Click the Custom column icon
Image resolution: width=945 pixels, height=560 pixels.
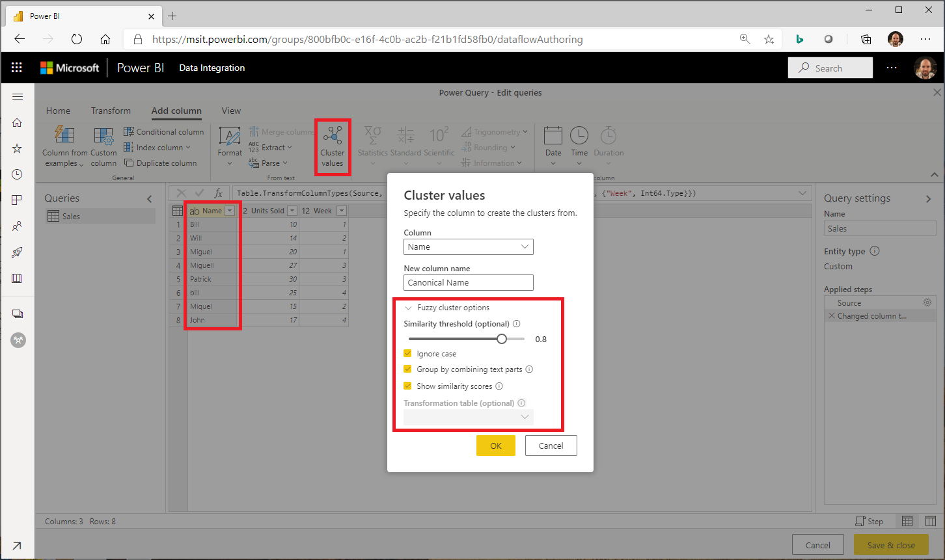click(x=103, y=147)
